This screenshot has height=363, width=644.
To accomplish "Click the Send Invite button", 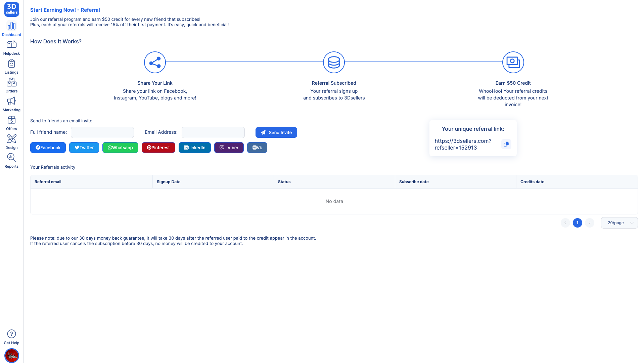I will 276,132.
